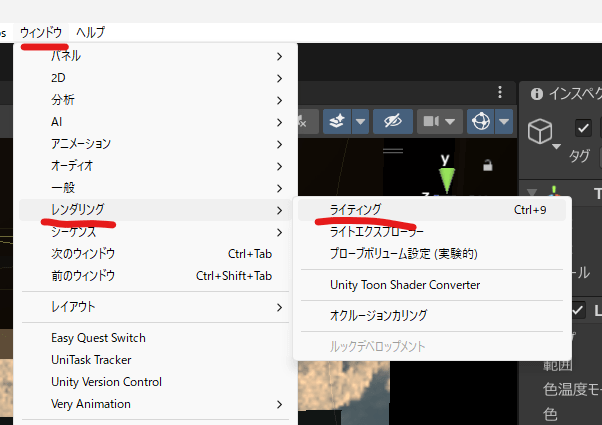Click the Inspector info icon tab
The height and width of the screenshot is (425, 602).
click(537, 93)
